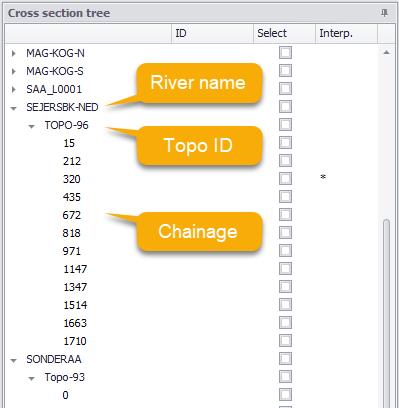Collapse the SONDERAA river node
The height and width of the screenshot is (408, 399).
click(x=13, y=360)
